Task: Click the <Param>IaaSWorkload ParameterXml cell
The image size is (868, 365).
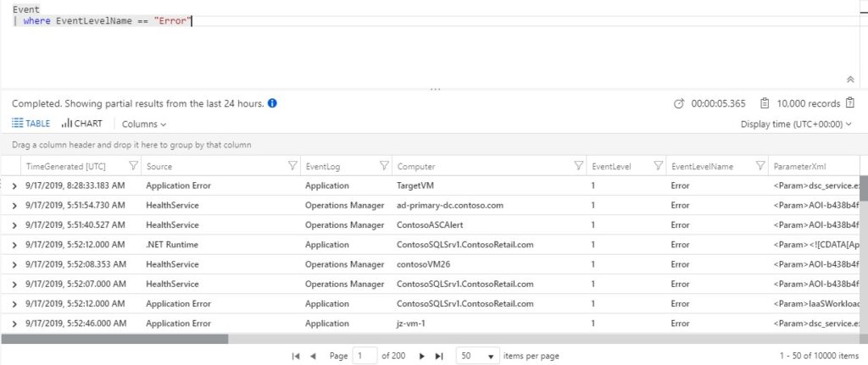Action: (x=816, y=304)
